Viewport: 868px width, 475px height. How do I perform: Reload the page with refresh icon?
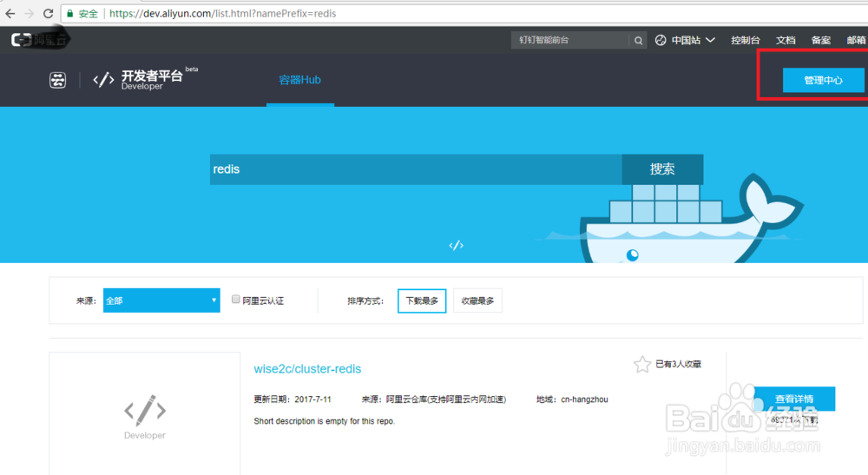pyautogui.click(x=48, y=13)
